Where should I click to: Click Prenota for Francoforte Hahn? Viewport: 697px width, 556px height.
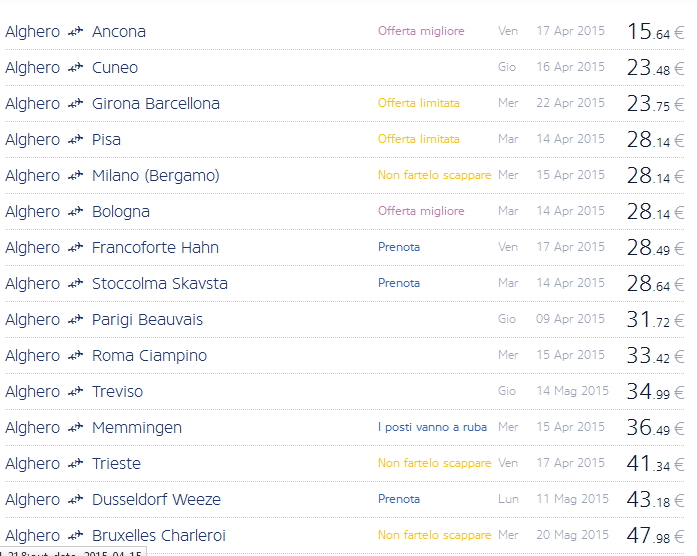(399, 247)
